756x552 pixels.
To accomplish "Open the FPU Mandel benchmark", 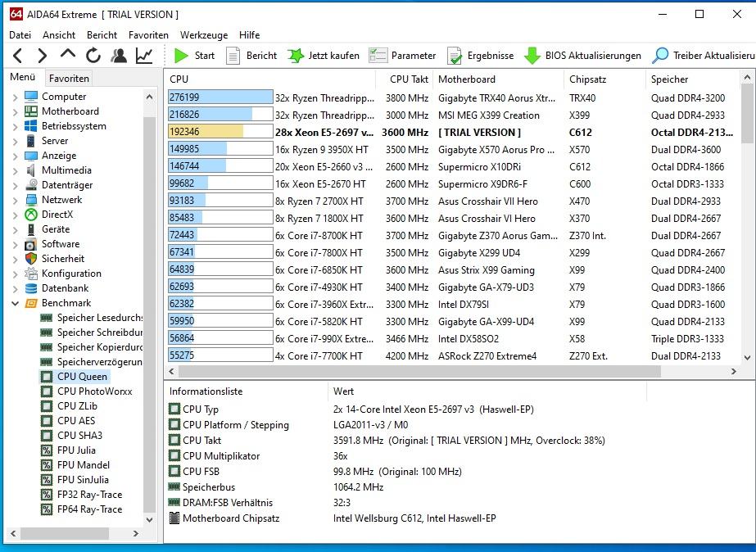I will (x=75, y=465).
